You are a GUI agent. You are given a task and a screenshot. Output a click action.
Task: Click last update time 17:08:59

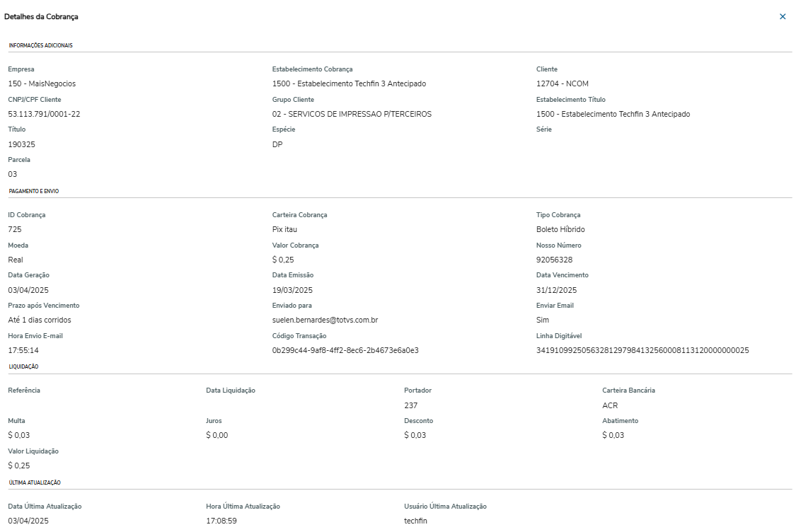pos(221,521)
